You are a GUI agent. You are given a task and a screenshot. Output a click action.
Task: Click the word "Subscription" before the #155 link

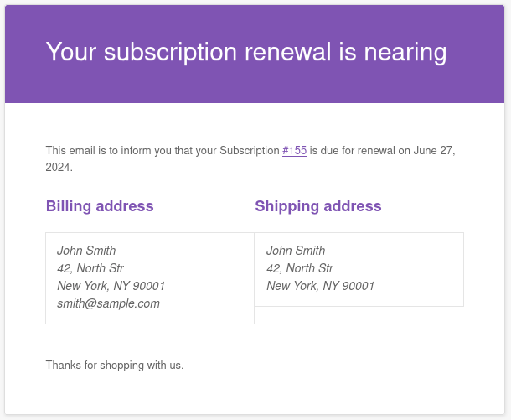pyautogui.click(x=250, y=151)
